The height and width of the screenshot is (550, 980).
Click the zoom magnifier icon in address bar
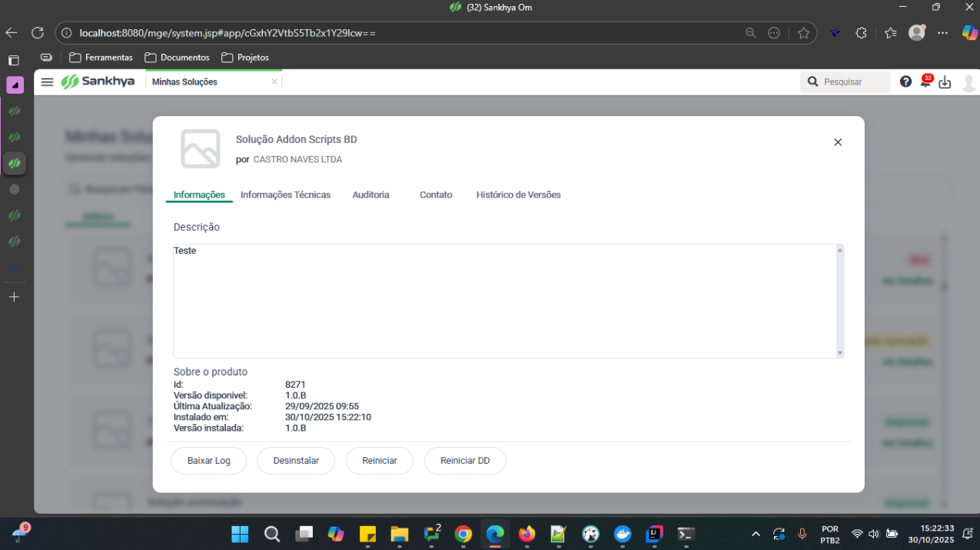point(750,33)
